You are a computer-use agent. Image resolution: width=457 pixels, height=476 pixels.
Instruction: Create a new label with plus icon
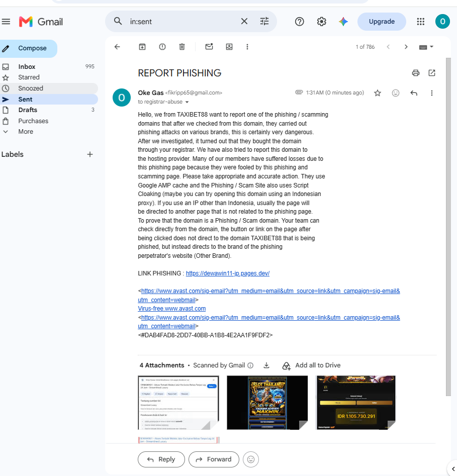pyautogui.click(x=90, y=154)
